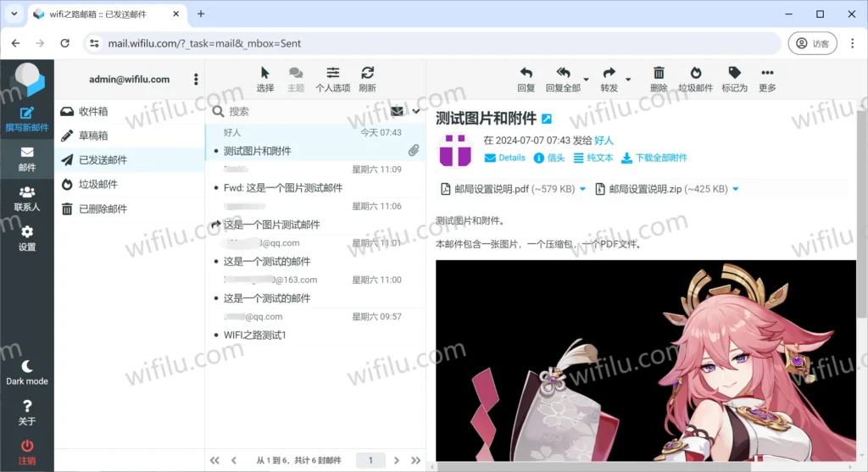Click the Delete (删除) trash icon
This screenshot has width=868, height=472.
(x=659, y=74)
